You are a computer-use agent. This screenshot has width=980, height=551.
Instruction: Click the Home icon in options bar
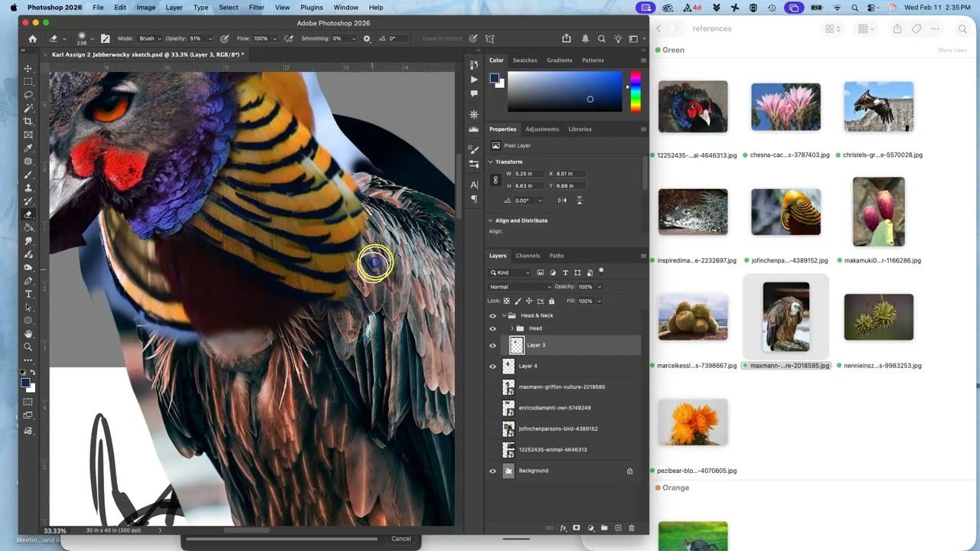pos(32,38)
